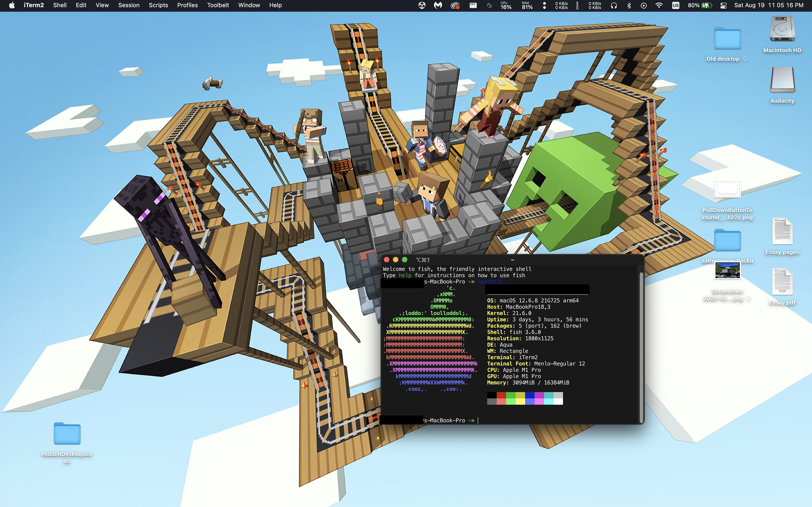Open the Creative Cloud status icon
The height and width of the screenshot is (507, 812).
tap(455, 5)
